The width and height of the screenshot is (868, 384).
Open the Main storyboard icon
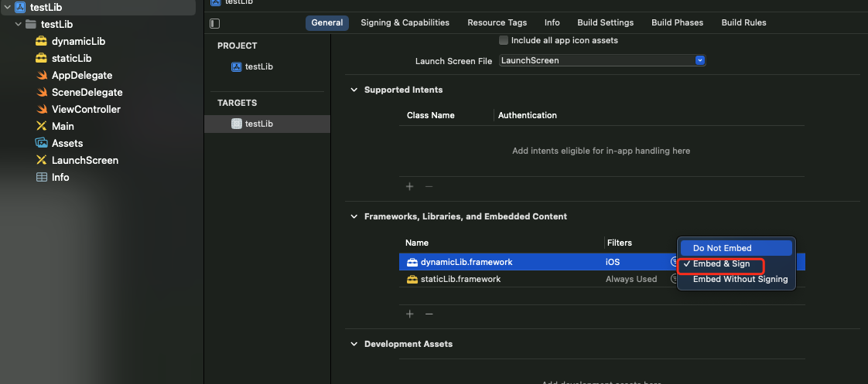[41, 126]
